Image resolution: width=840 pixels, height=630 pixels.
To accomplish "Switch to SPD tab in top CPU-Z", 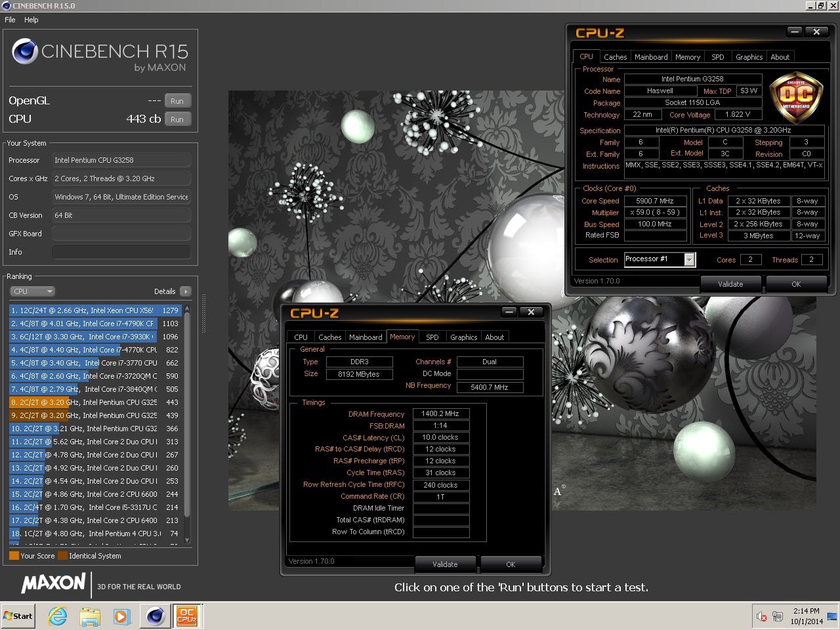I will tap(718, 57).
